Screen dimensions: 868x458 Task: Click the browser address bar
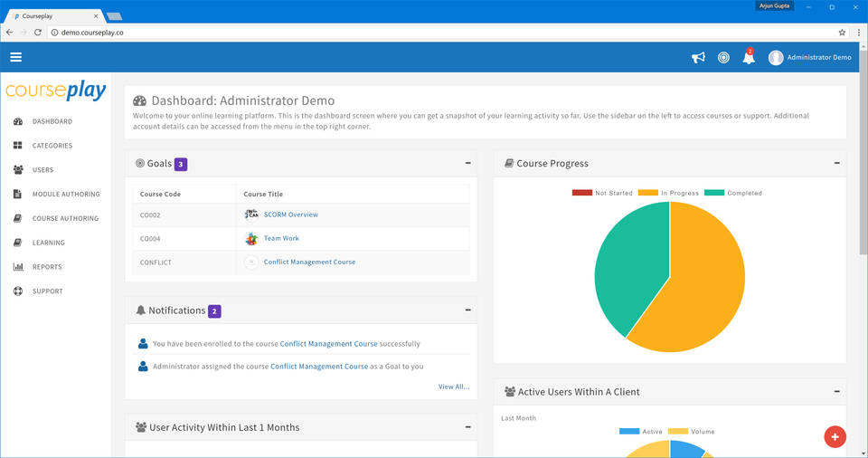tap(434, 32)
